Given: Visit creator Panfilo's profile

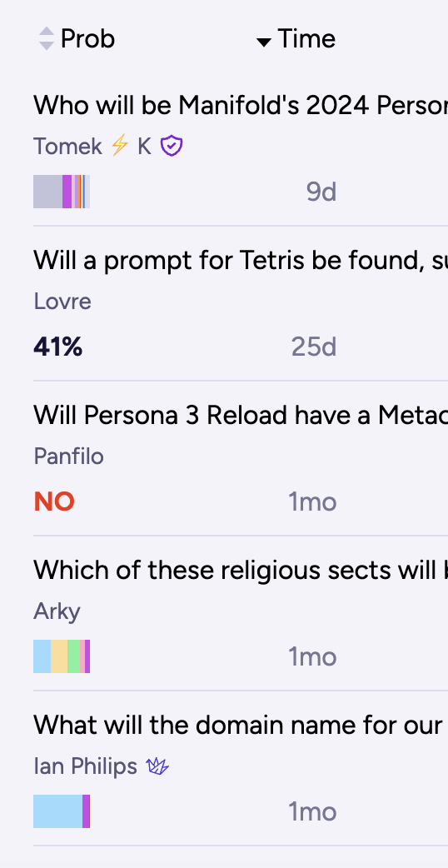Looking at the screenshot, I should pyautogui.click(x=68, y=456).
